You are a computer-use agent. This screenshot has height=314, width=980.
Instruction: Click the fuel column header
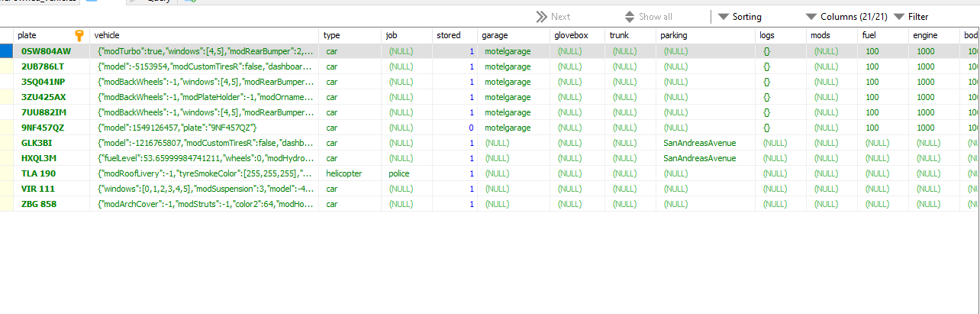pos(883,35)
